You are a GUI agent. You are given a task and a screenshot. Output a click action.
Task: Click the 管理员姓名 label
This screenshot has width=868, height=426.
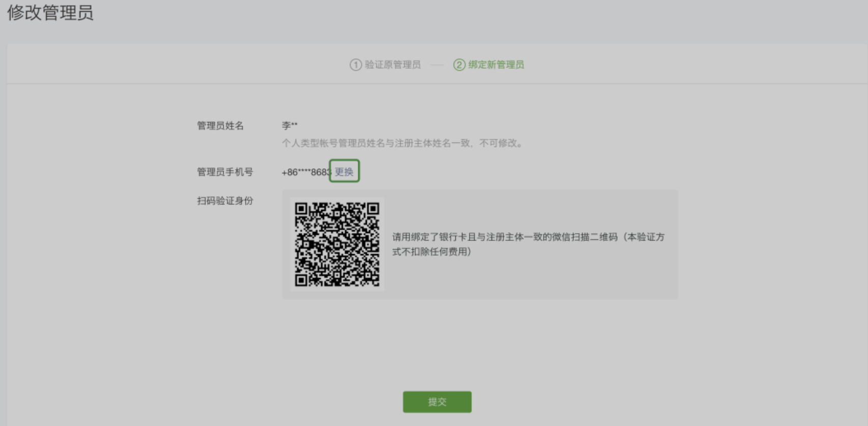[220, 126]
